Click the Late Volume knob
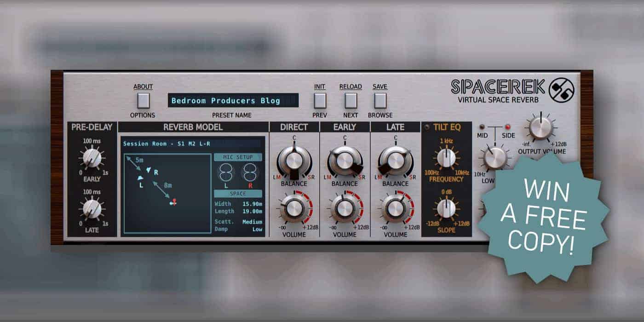644x322 pixels. 395,208
